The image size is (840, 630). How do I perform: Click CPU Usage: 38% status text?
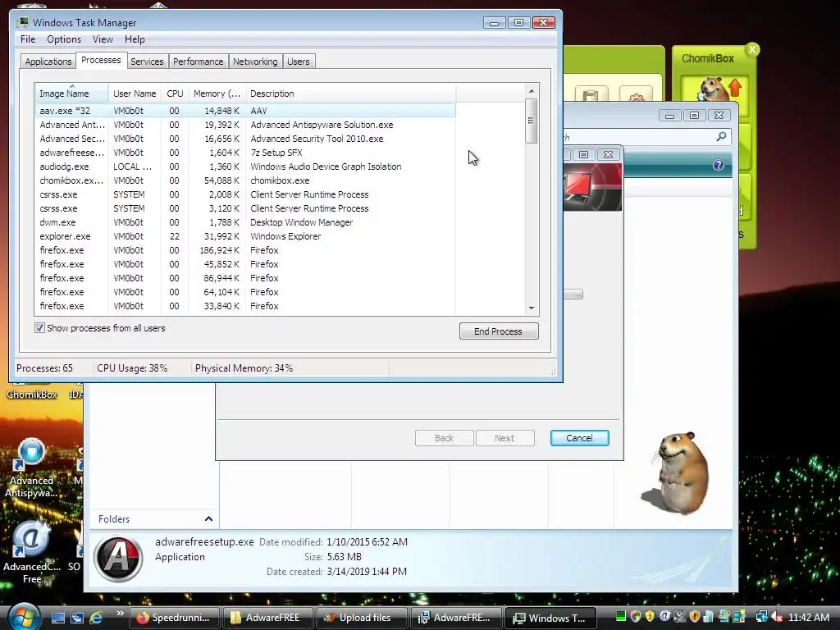pyautogui.click(x=132, y=368)
